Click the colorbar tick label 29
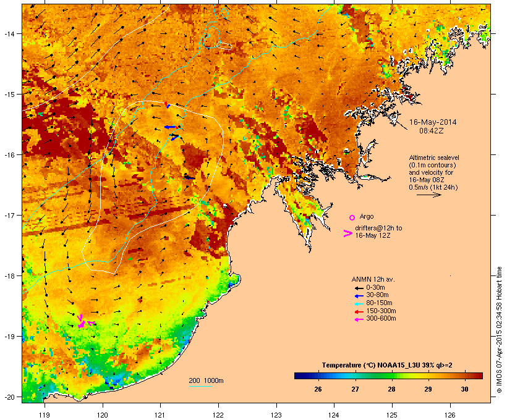507x420 pixels. 428,389
